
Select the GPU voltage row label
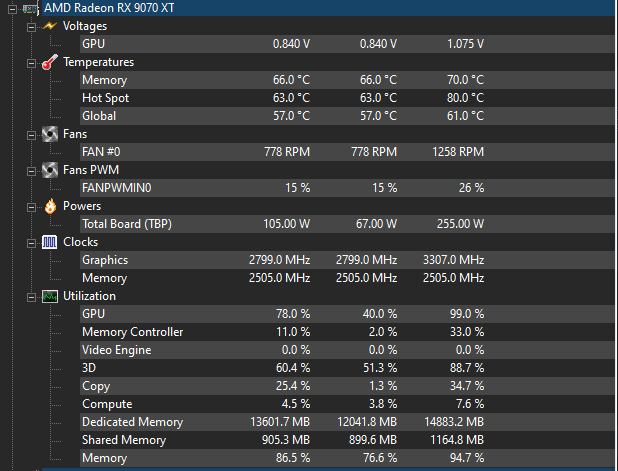coord(93,44)
